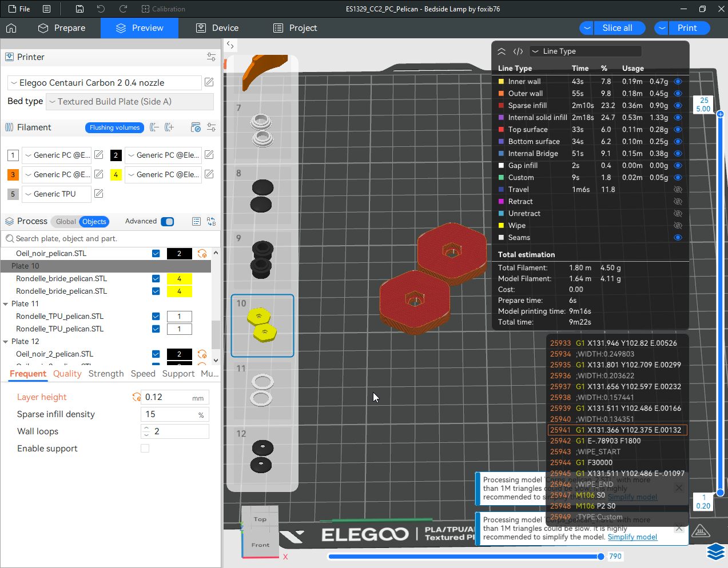Collapse Plate 11 tree node
728x568 pixels.
(6, 304)
